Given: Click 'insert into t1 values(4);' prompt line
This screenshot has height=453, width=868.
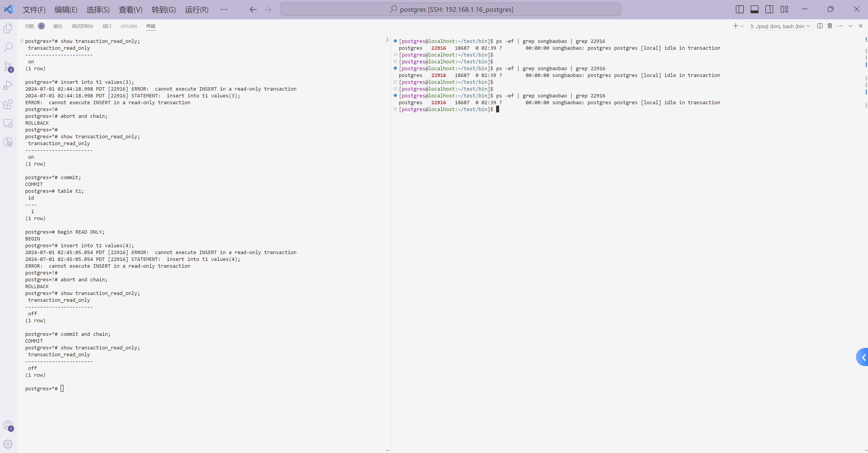Looking at the screenshot, I should tap(80, 245).
